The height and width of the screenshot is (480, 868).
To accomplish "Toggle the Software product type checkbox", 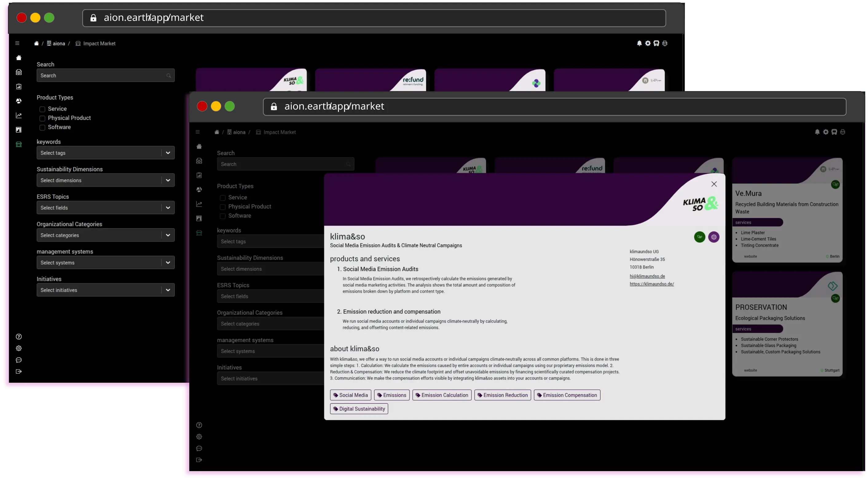I will coord(223,216).
